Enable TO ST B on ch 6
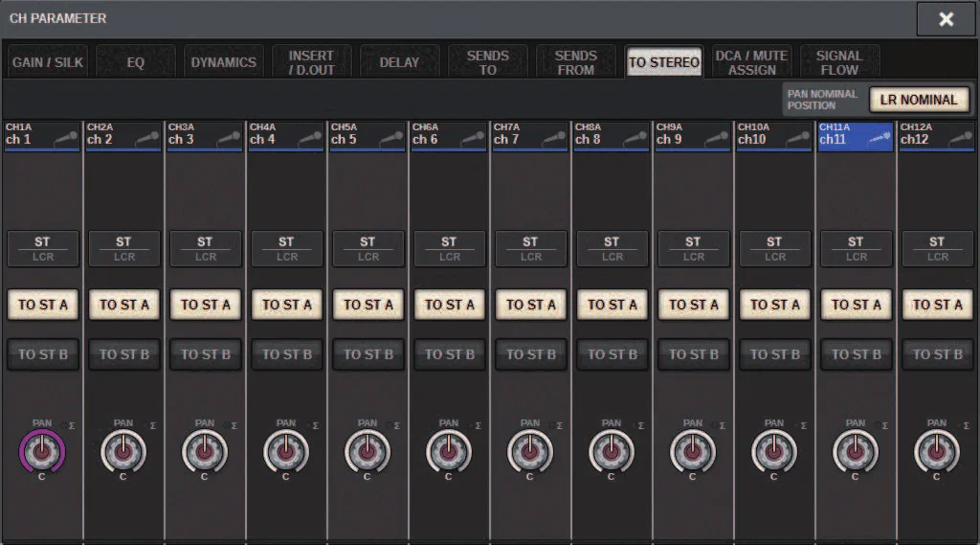The image size is (980, 545). click(450, 354)
